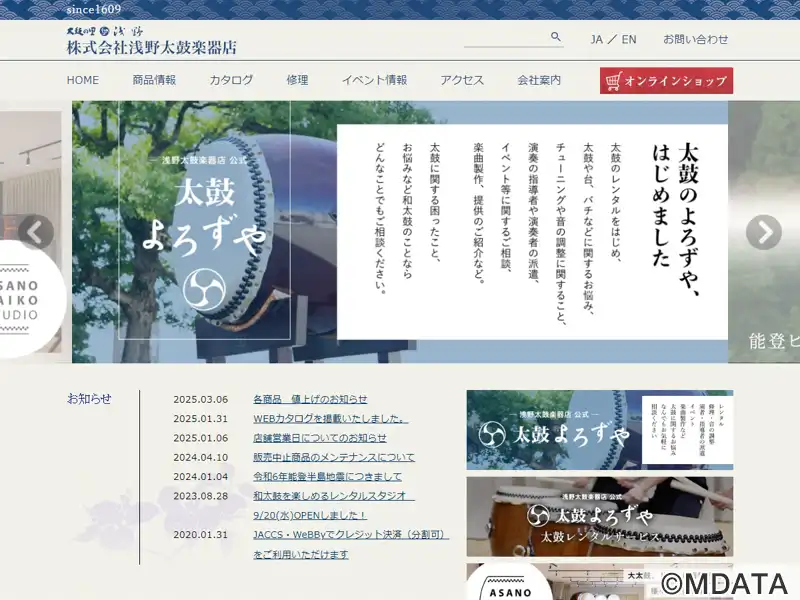Image resolution: width=800 pixels, height=600 pixels.
Task: Open the お問い合わせ contact link
Action: point(695,39)
